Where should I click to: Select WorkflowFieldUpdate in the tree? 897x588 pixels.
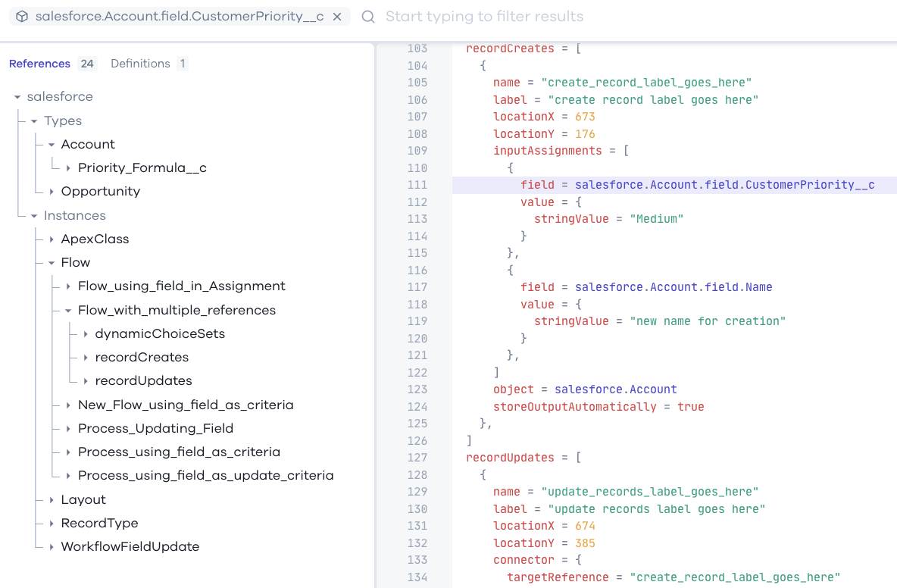pos(130,547)
